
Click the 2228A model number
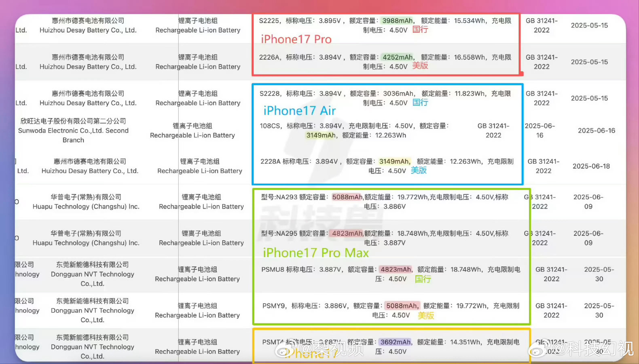pyautogui.click(x=270, y=162)
